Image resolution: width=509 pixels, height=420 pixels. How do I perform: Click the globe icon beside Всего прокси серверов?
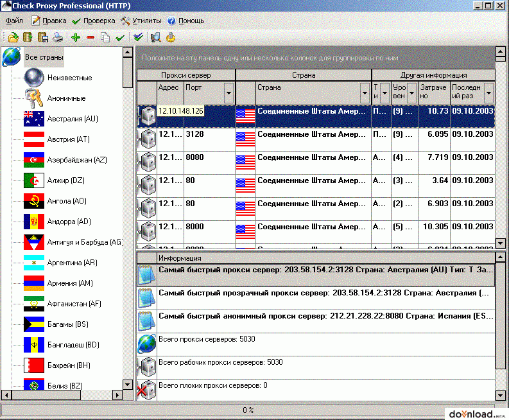click(147, 344)
